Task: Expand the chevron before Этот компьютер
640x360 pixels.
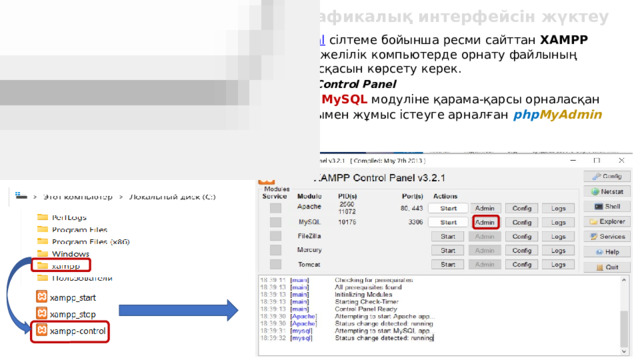Action: [x=35, y=197]
